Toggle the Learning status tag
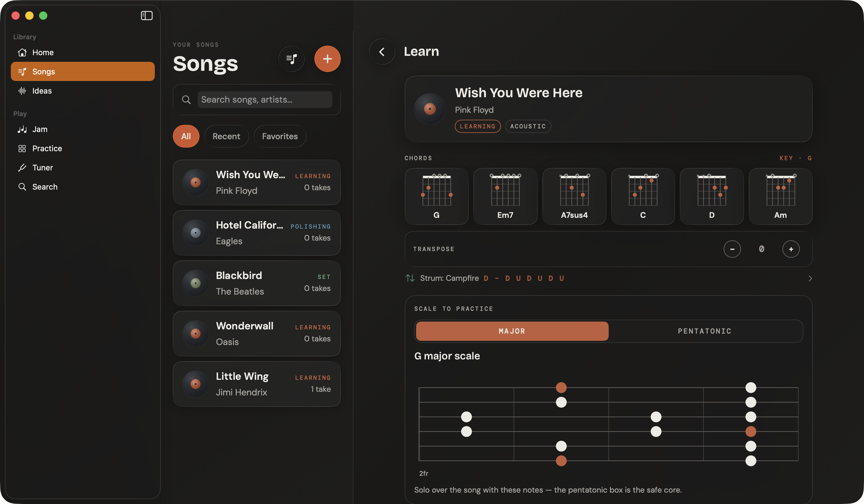Screen dimensions: 864x504 point(478,126)
